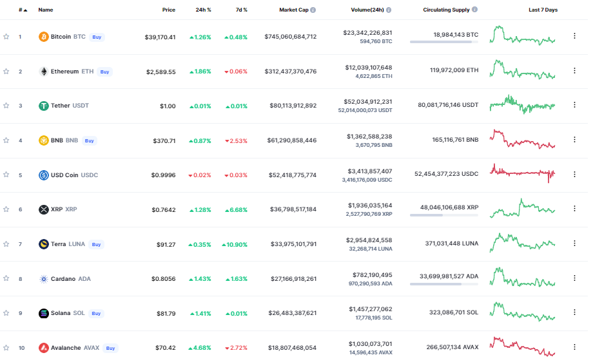Screen dimensions: 593x364
Task: Open the three-dot menu for XRP
Action: tap(574, 209)
